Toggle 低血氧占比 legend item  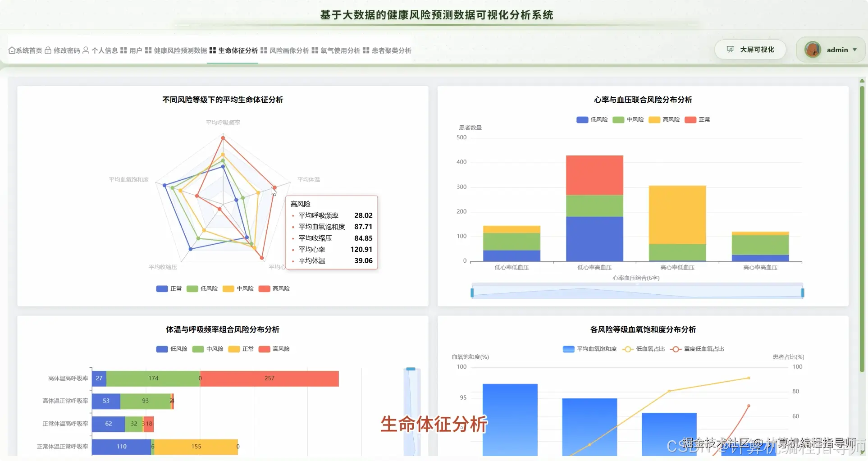click(643, 349)
